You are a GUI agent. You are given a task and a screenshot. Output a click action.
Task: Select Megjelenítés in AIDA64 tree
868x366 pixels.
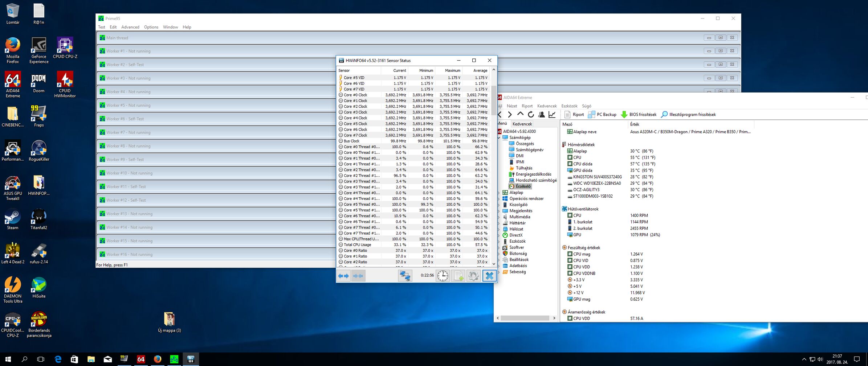[521, 211]
